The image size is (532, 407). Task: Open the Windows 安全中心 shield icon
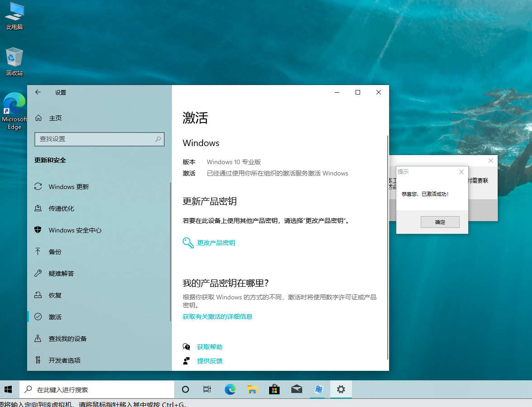coord(38,230)
